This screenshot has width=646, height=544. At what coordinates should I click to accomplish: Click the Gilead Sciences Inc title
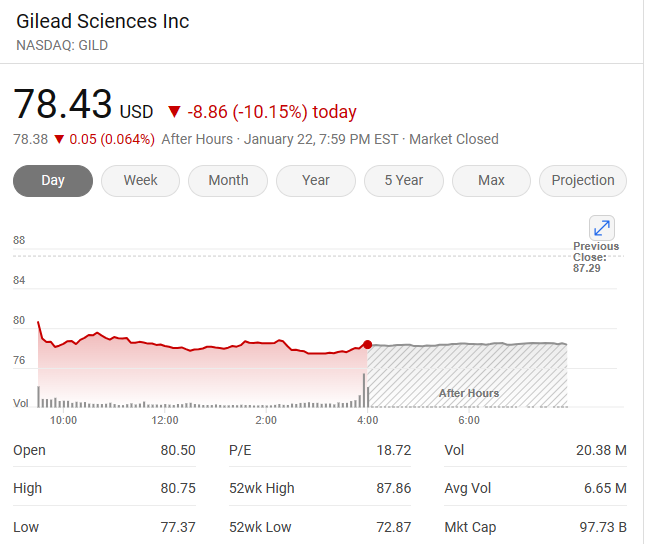pos(103,21)
